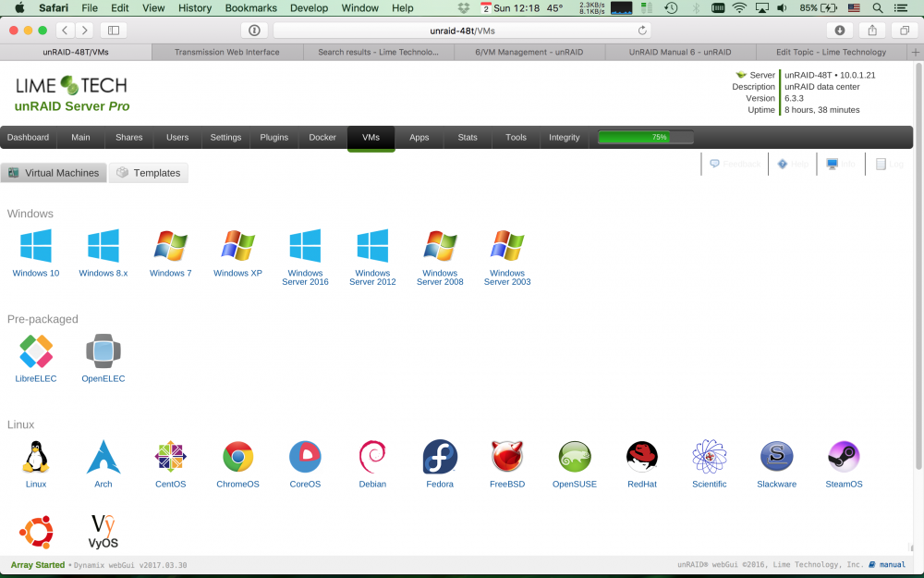This screenshot has height=578, width=924.
Task: Choose Windows Server 2003 template
Action: coord(506,245)
